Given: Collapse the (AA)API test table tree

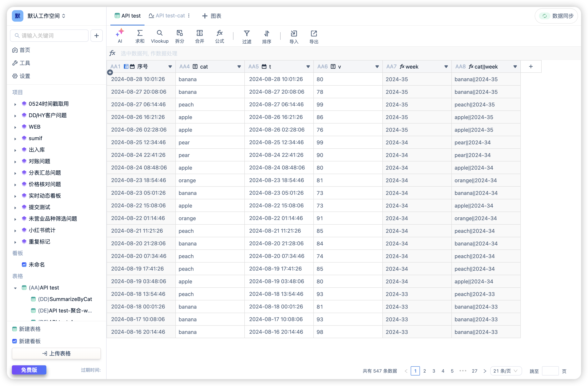Looking at the screenshot, I should pos(15,288).
